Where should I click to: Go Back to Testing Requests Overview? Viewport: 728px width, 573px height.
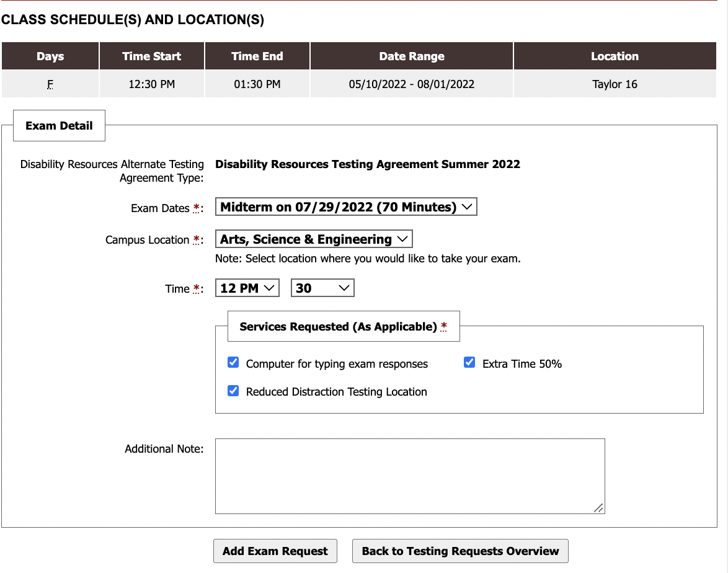pyautogui.click(x=460, y=551)
